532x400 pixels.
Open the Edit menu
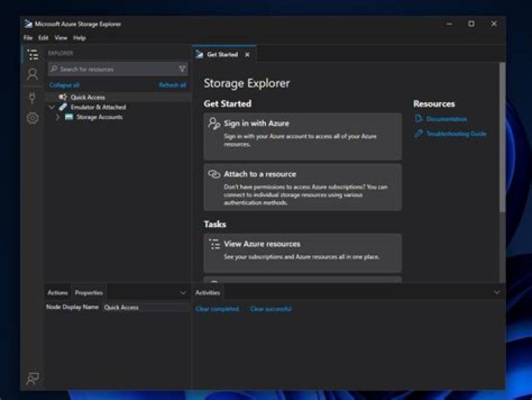click(x=43, y=38)
